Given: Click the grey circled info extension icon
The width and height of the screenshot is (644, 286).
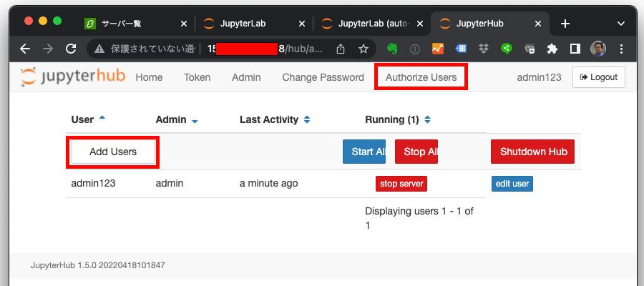Looking at the screenshot, I should tap(415, 49).
